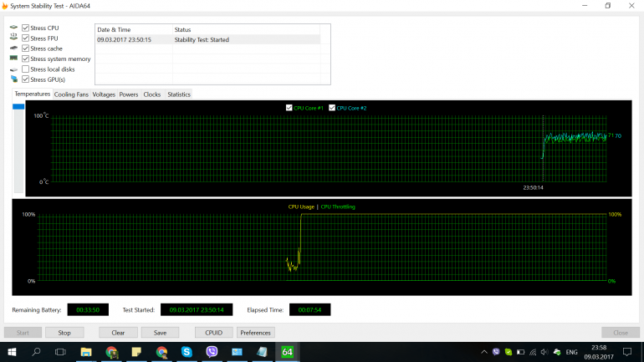Image resolution: width=644 pixels, height=362 pixels.
Task: Click the Save button
Action: (x=161, y=333)
